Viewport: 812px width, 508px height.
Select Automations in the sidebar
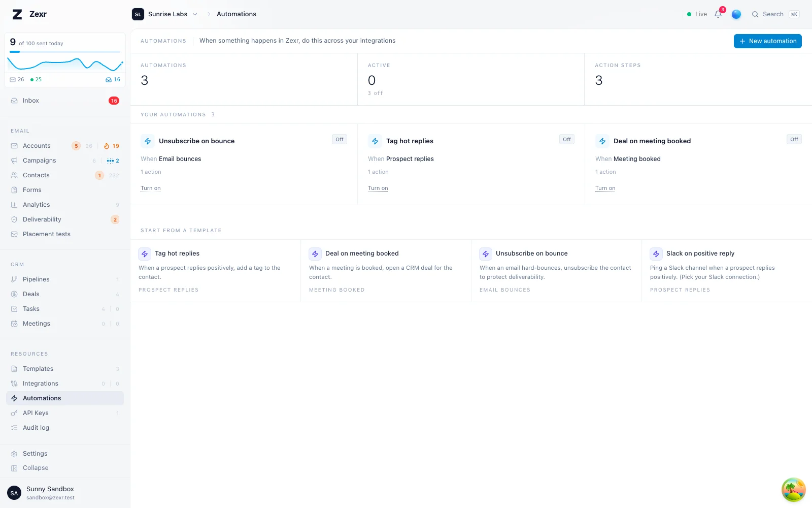(x=65, y=398)
